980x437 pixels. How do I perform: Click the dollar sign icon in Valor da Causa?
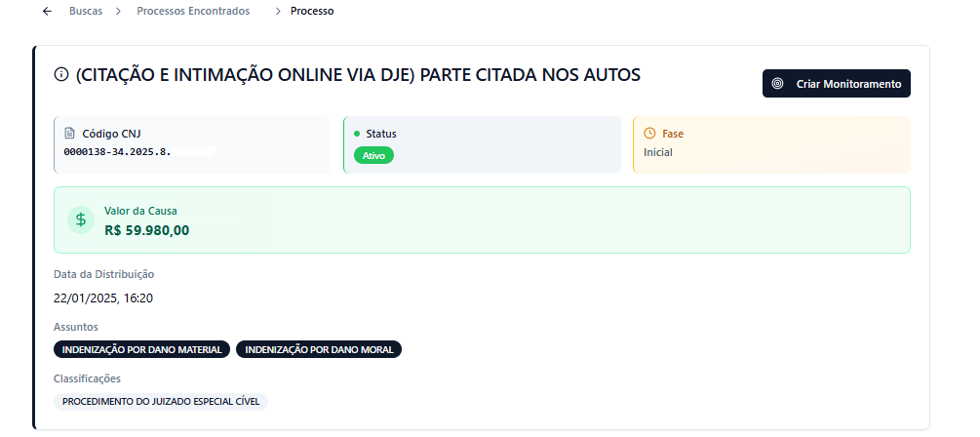pos(81,219)
